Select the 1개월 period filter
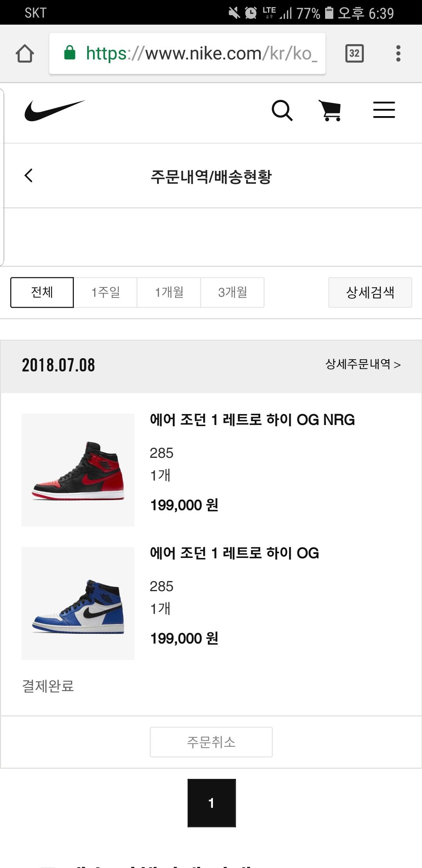The width and height of the screenshot is (422, 868). coord(169,292)
